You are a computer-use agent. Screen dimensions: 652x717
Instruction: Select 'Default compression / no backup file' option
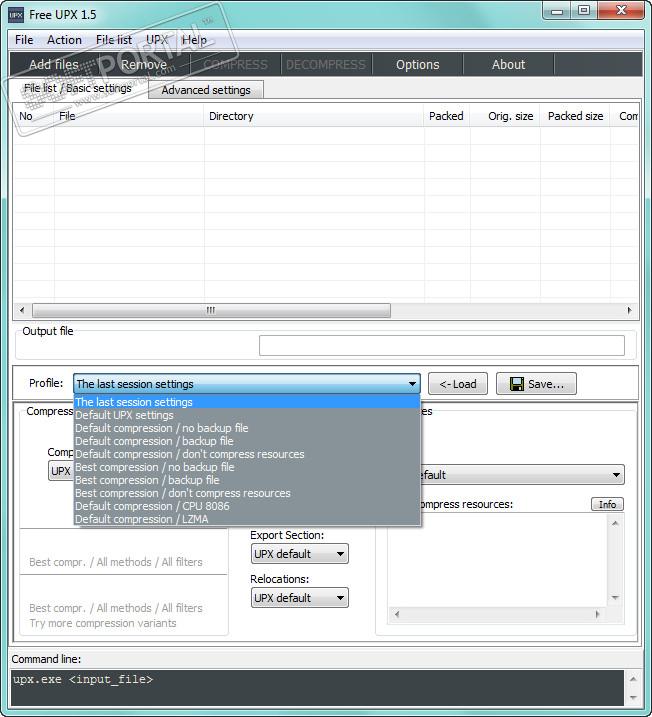(247, 428)
